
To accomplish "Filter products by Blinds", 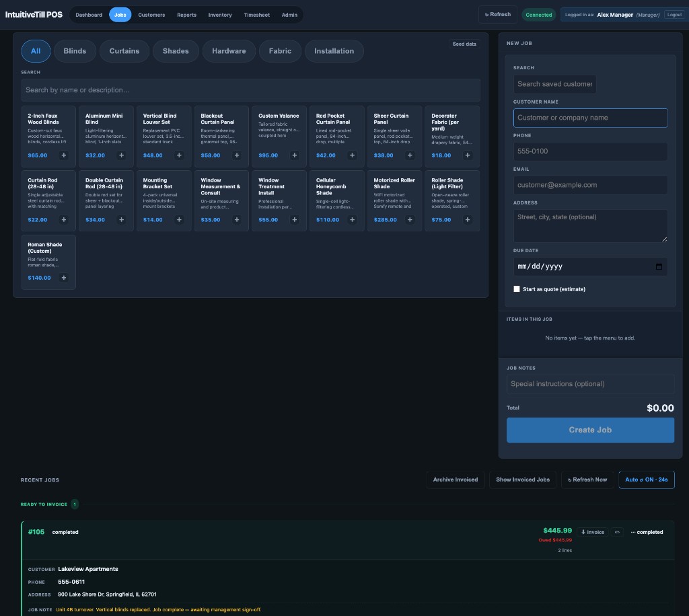I will point(75,51).
